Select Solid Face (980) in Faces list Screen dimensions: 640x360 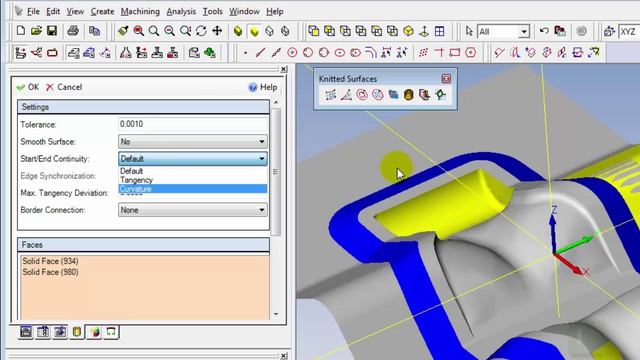point(50,272)
